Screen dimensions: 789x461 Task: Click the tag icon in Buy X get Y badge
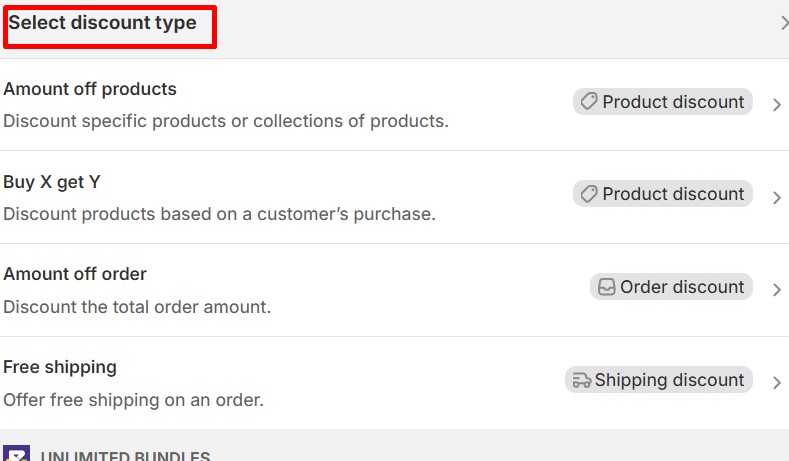(x=589, y=194)
